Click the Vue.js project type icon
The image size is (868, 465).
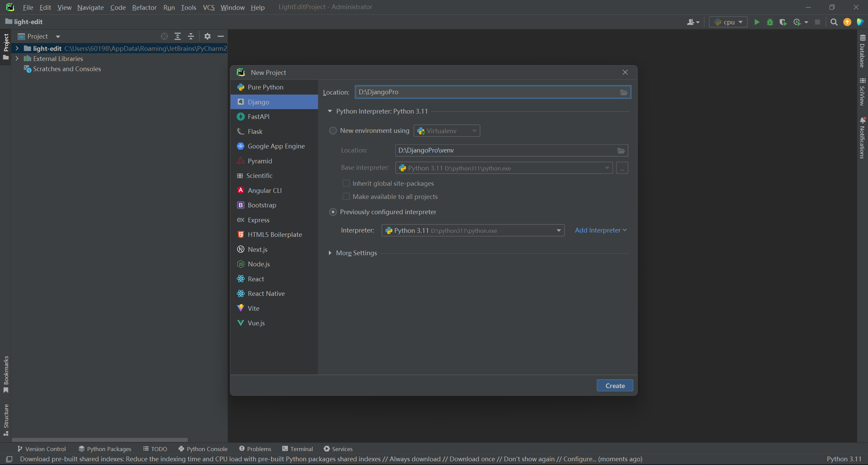click(240, 323)
